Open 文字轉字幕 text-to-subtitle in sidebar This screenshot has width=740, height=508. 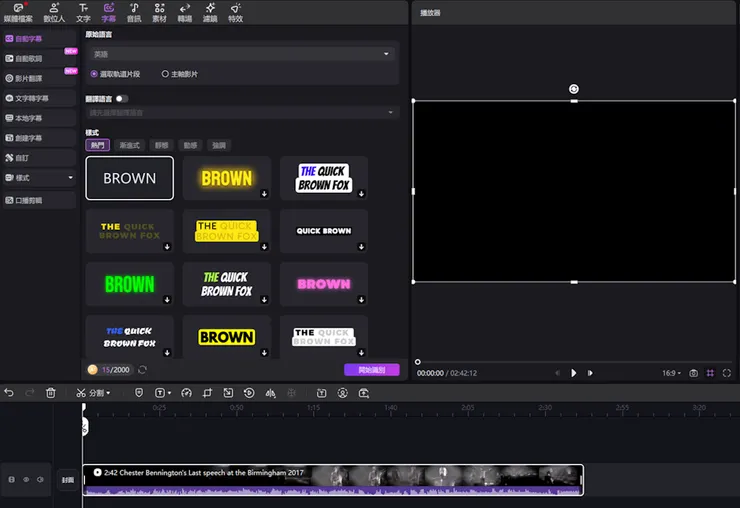[39, 98]
